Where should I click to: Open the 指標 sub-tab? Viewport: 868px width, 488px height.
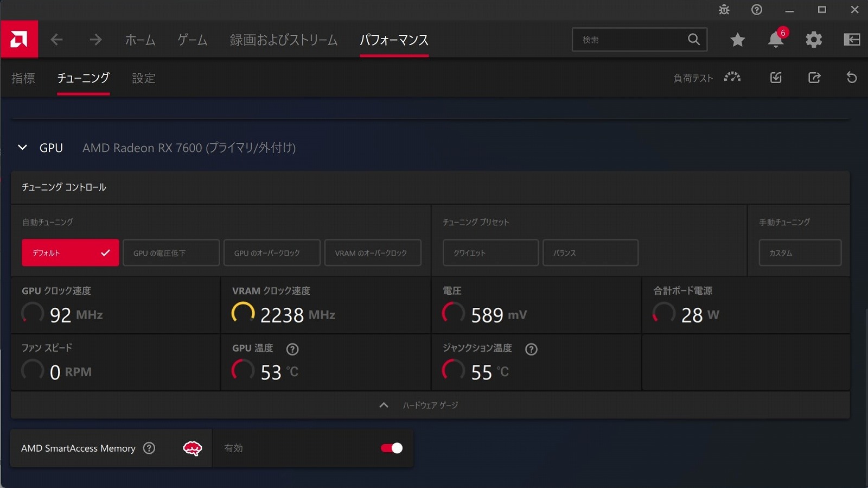[x=23, y=78]
